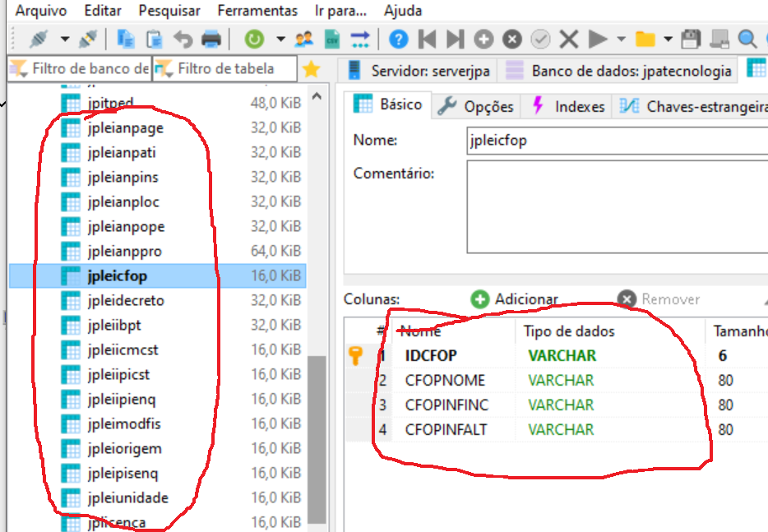This screenshot has height=532, width=768.
Task: Click the post changes checkmark icon
Action: coord(541,39)
